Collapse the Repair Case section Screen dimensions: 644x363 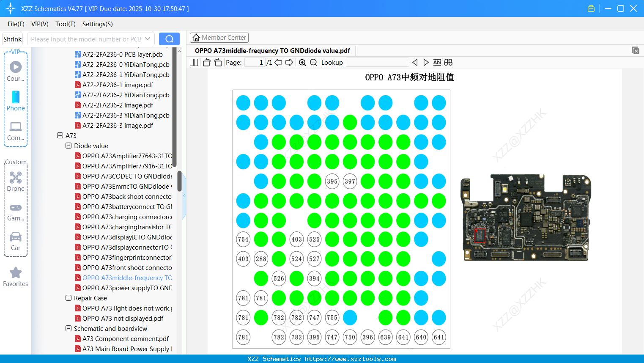coord(69,298)
